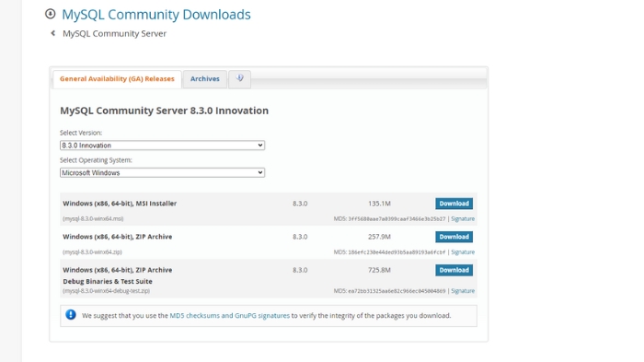Click the MD5 hash of the debug-test zip
The height and width of the screenshot is (362, 644).
pos(397,291)
